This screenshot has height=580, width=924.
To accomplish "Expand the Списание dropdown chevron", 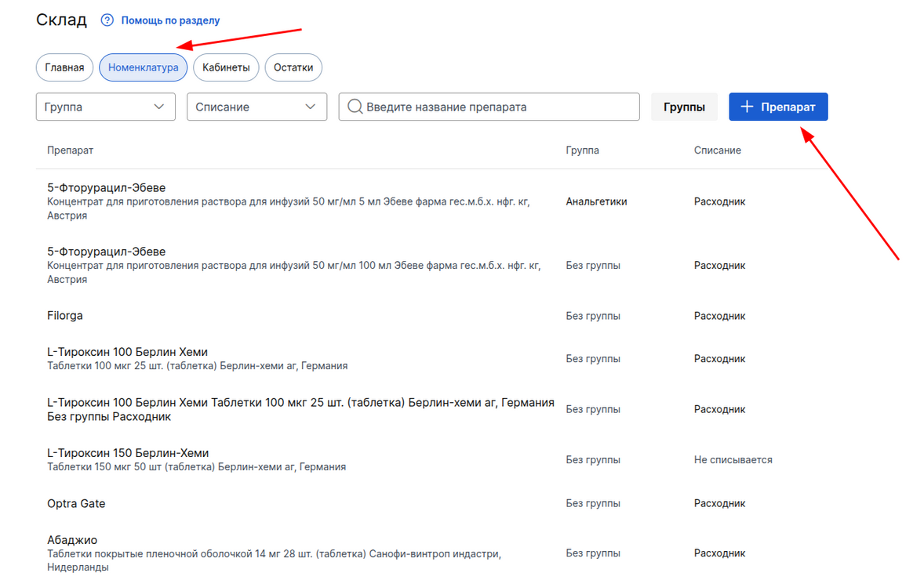I will [x=310, y=107].
